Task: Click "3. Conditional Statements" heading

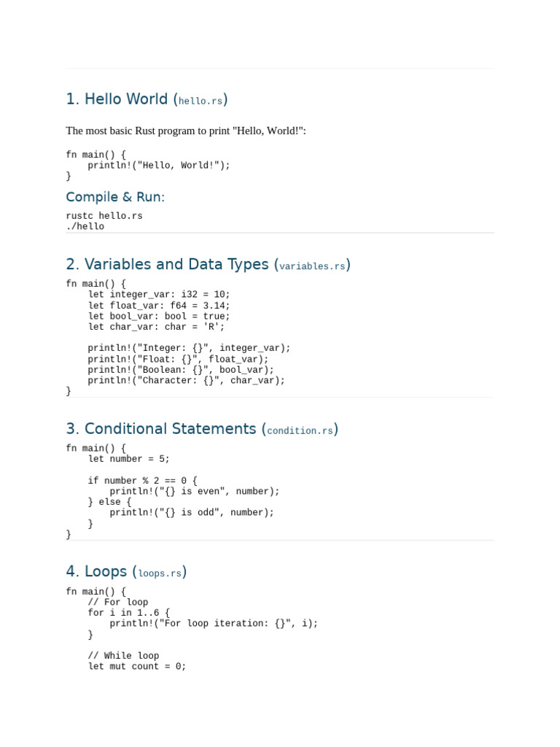Action: tap(202, 429)
